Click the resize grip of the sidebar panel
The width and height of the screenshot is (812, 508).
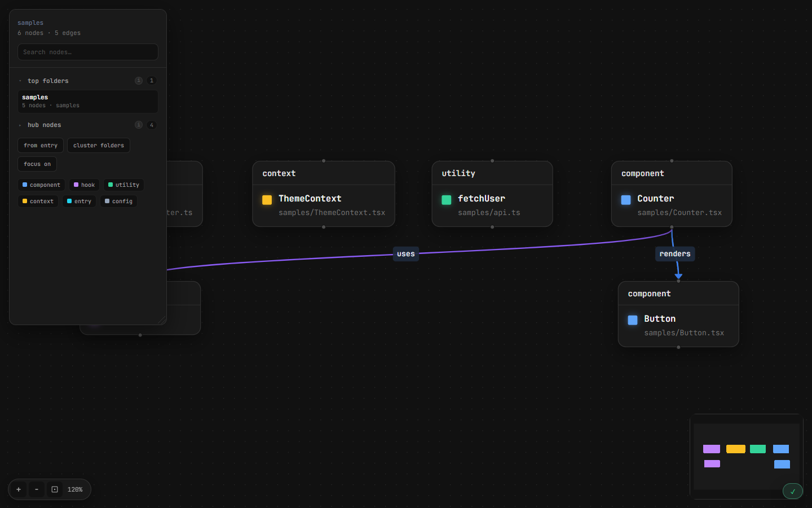click(162, 321)
